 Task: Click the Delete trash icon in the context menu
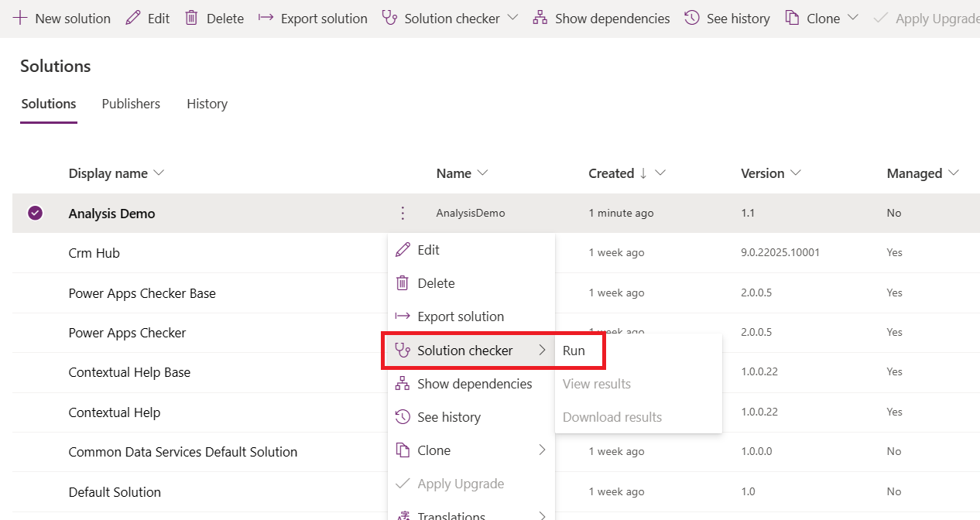[403, 283]
